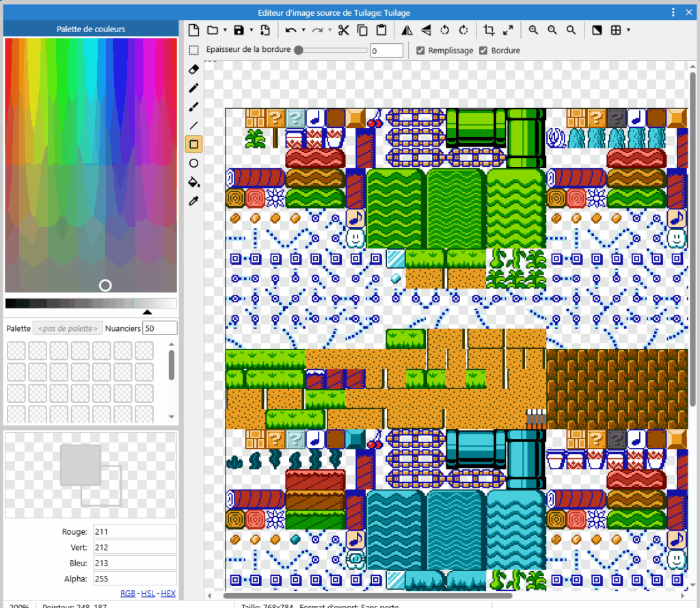Click the Vert value field
This screenshot has height=608, width=700.
pyautogui.click(x=135, y=547)
